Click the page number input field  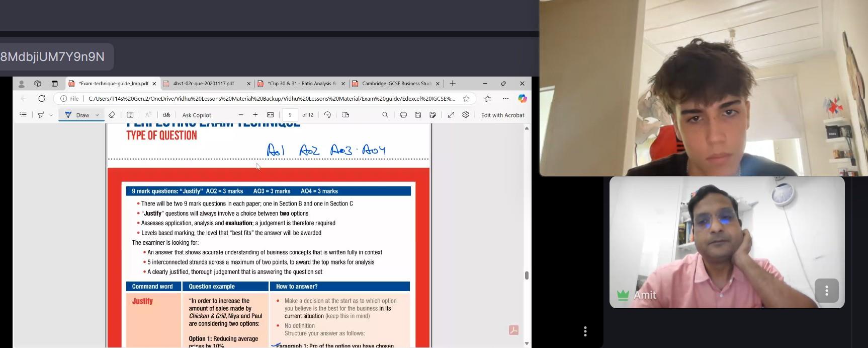(290, 115)
